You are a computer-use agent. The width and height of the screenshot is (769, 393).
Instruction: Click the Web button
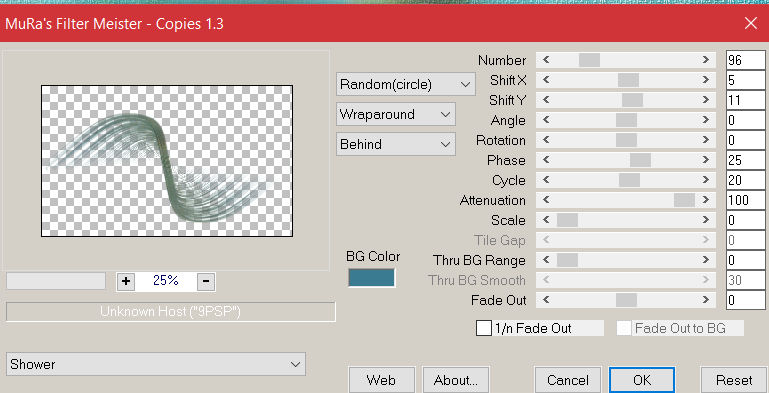[381, 380]
